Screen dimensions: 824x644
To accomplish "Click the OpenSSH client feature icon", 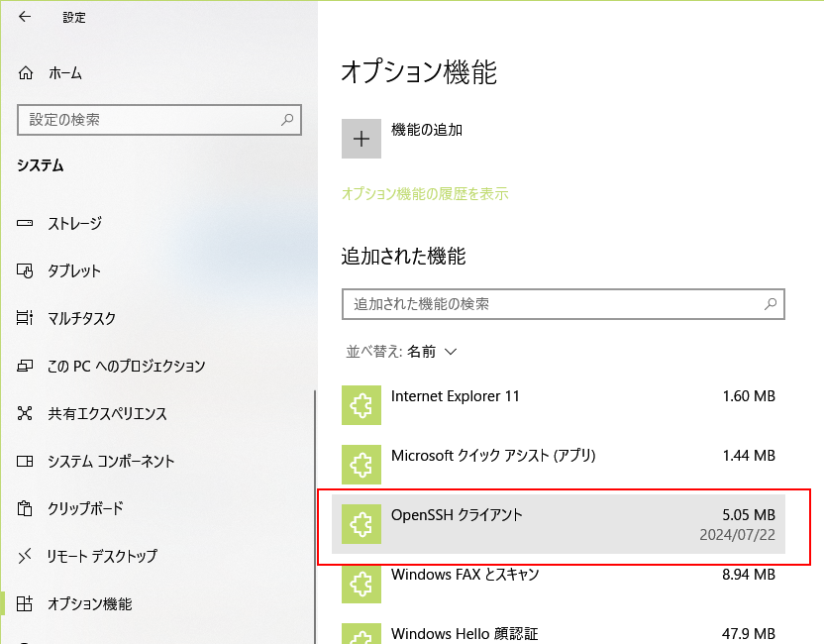I will pos(361,524).
